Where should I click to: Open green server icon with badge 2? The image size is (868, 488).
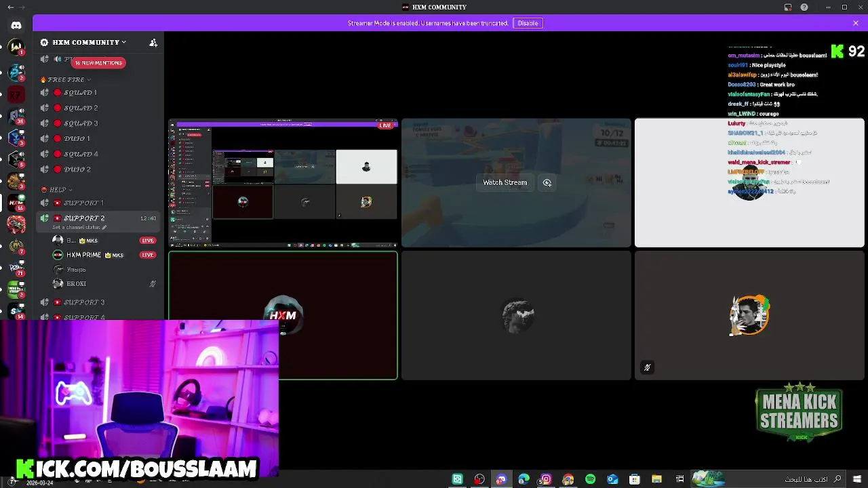click(x=16, y=291)
